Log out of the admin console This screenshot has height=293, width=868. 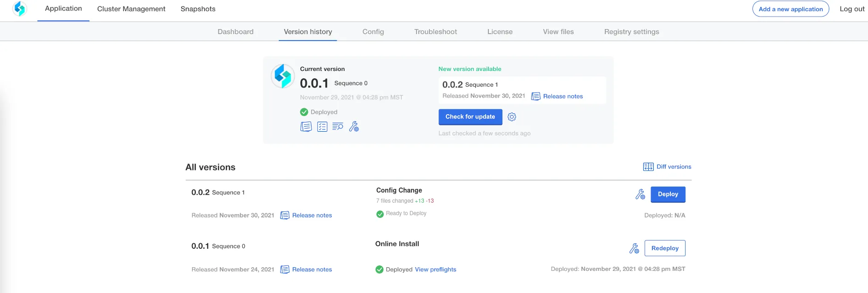(852, 9)
